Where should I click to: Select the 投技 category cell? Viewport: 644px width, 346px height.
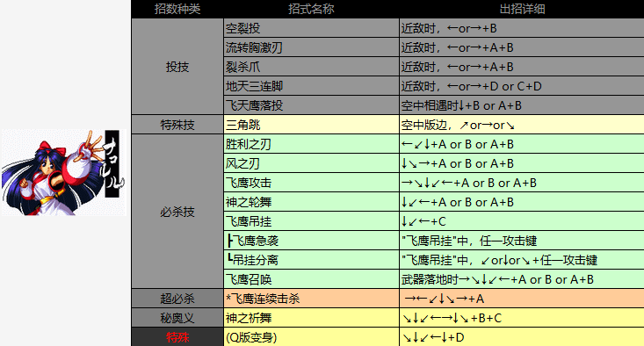click(x=177, y=67)
